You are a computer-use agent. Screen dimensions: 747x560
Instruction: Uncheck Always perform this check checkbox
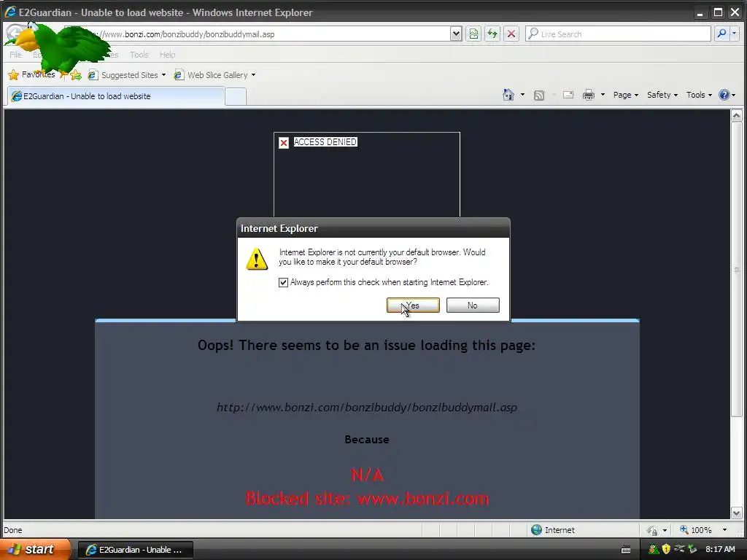pyautogui.click(x=283, y=282)
